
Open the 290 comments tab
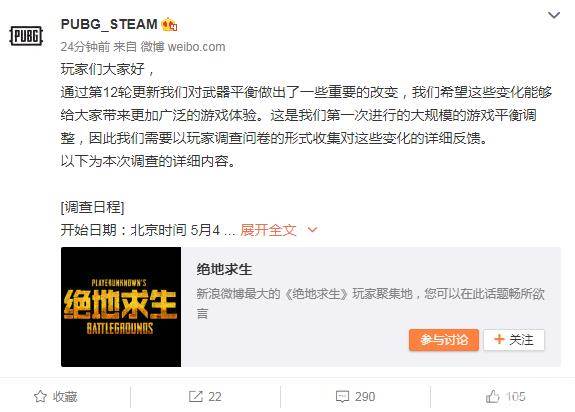point(355,397)
